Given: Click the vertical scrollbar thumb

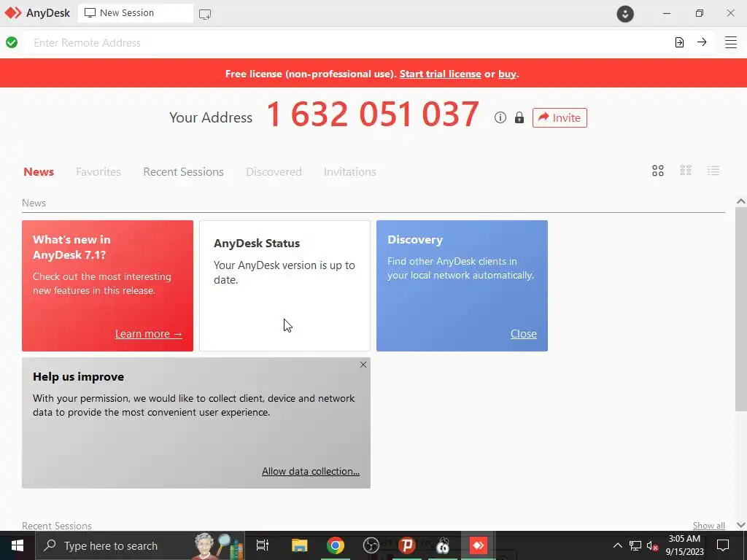Looking at the screenshot, I should point(741,309).
